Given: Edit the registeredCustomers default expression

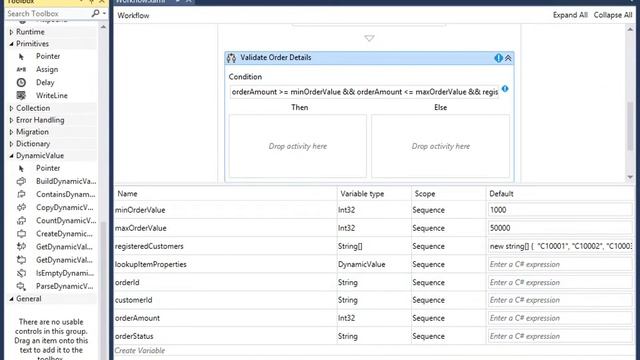Looking at the screenshot, I should (560, 246).
